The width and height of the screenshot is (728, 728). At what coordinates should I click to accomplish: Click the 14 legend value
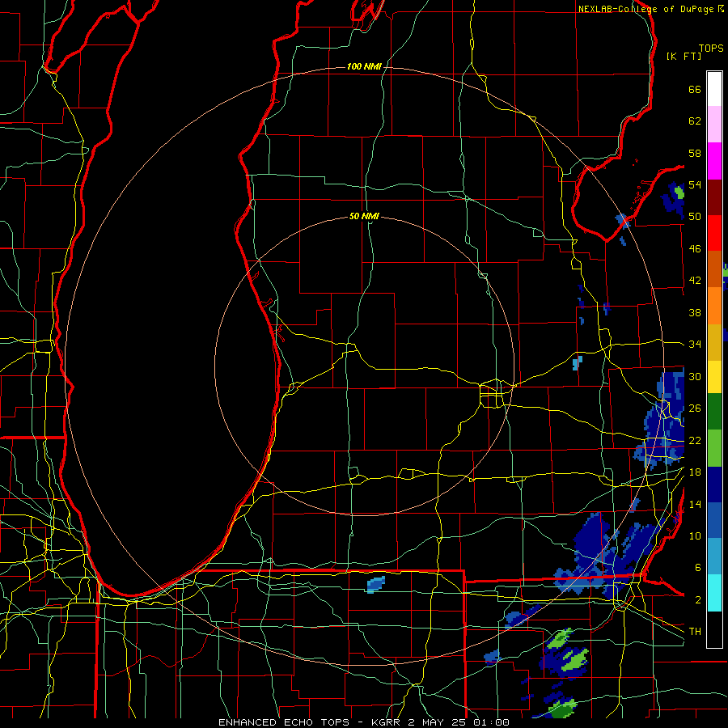[x=695, y=504]
